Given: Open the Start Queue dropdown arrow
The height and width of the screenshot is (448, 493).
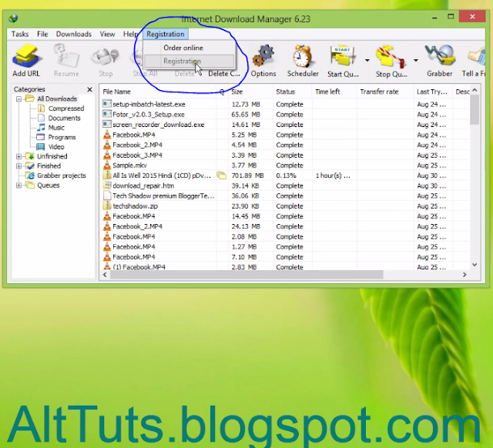Looking at the screenshot, I should [367, 60].
